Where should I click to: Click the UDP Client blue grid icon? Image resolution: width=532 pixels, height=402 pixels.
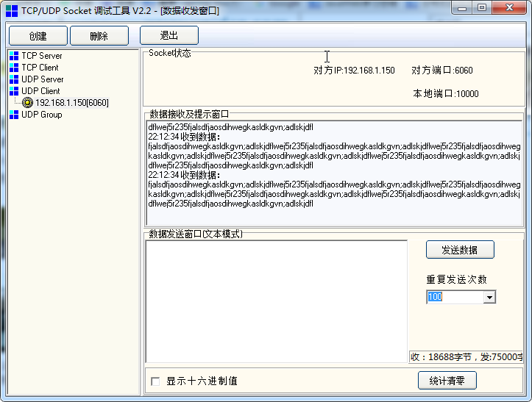tap(14, 91)
